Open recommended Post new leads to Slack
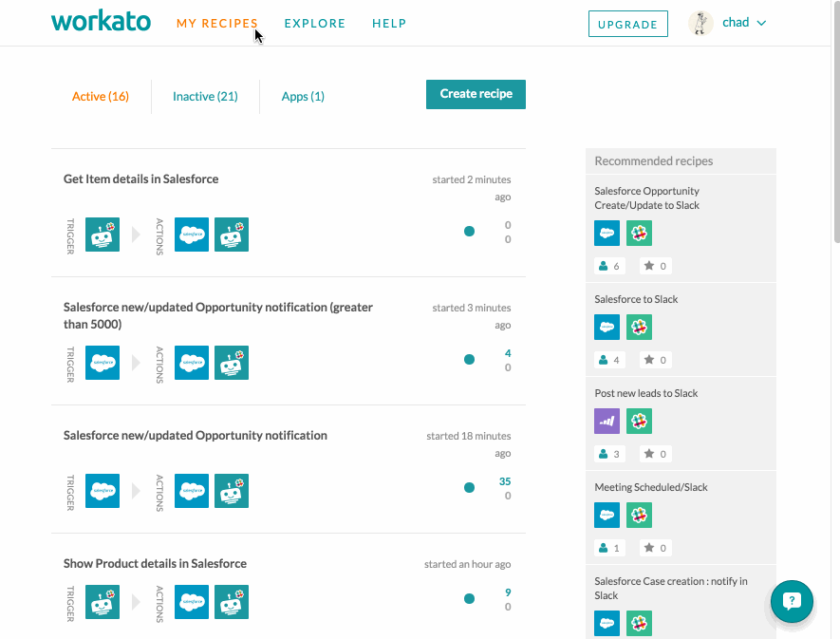This screenshot has height=639, width=840. pos(646,393)
